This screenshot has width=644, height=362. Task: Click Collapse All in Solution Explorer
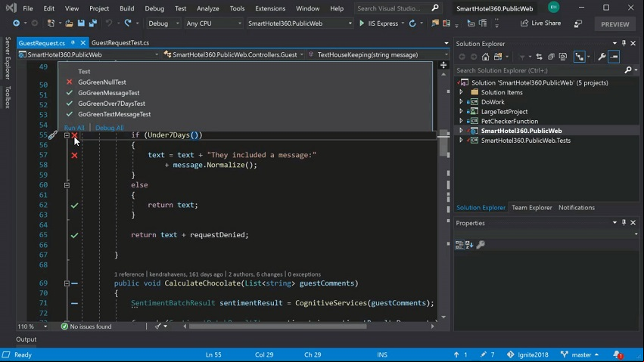(x=551, y=57)
